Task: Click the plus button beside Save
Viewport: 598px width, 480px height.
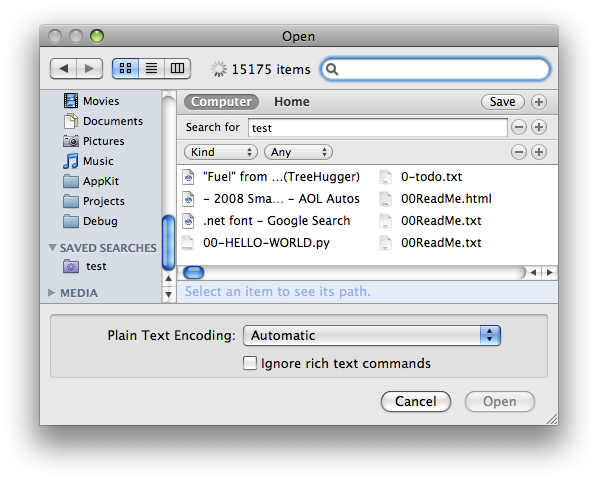Action: (x=539, y=102)
